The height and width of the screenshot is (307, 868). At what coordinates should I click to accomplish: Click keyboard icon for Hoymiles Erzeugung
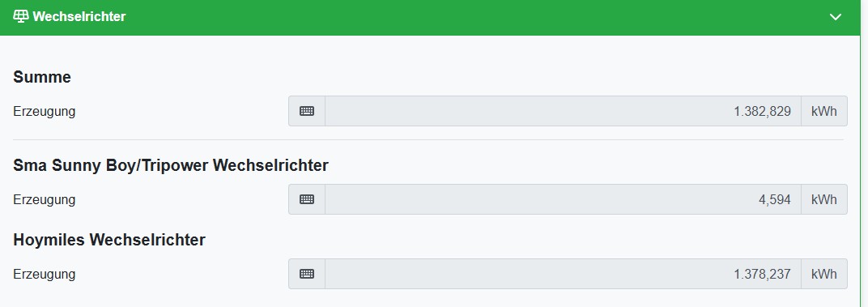pyautogui.click(x=307, y=274)
